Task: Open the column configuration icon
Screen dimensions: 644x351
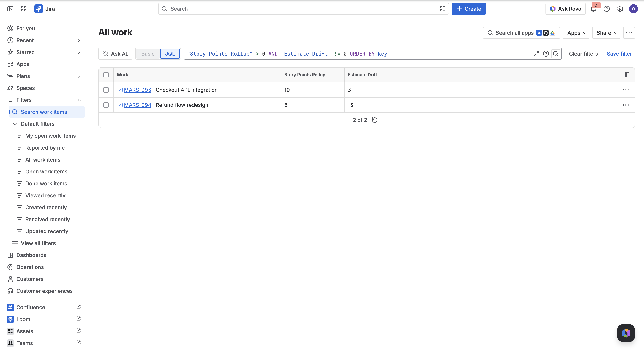Action: coord(627,75)
